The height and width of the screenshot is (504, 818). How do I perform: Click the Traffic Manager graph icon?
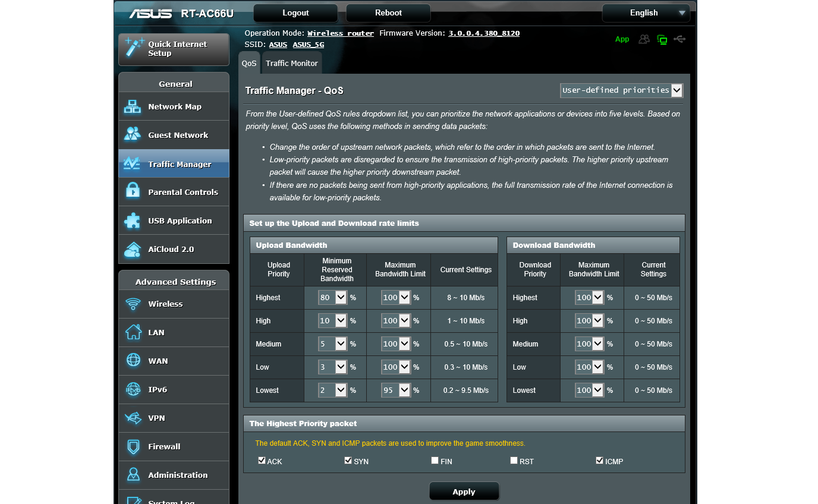[x=131, y=163]
